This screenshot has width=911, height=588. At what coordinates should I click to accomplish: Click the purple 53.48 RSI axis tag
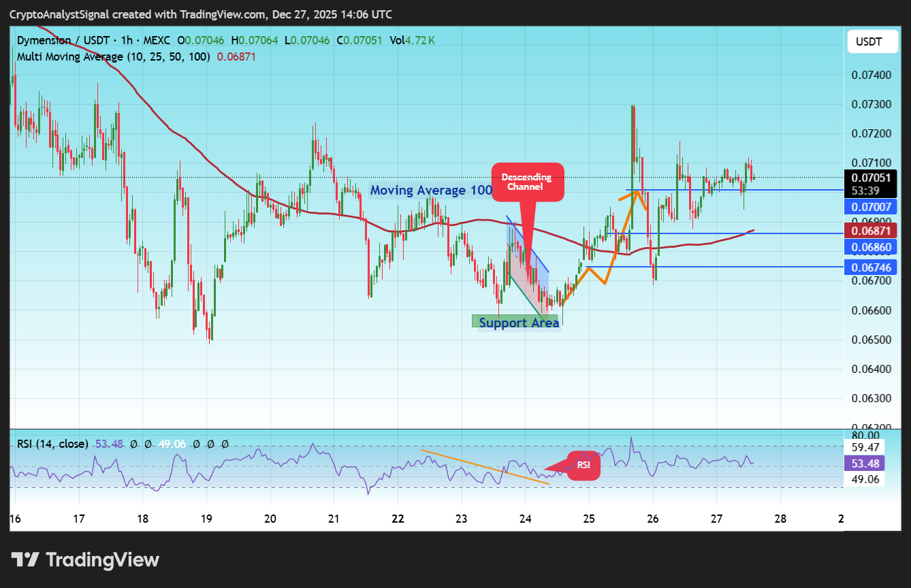[865, 464]
